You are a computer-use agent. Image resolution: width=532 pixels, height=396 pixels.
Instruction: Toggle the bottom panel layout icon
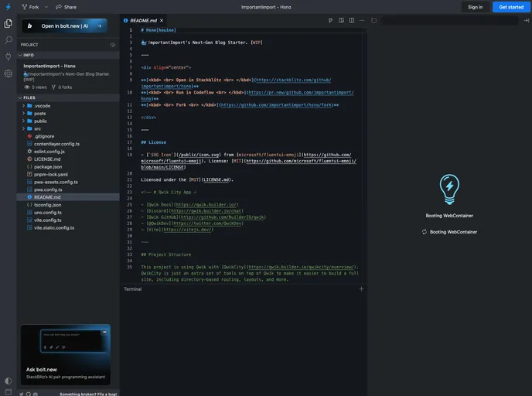pos(9,392)
